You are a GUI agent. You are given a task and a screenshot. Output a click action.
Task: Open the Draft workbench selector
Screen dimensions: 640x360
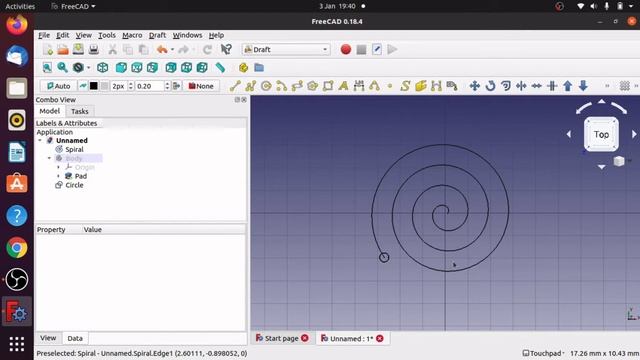286,49
